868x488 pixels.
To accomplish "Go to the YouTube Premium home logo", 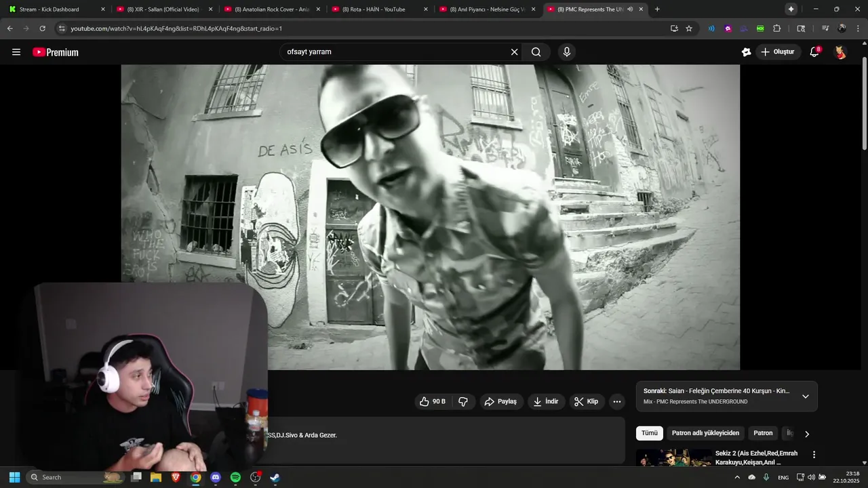I will coord(56,52).
